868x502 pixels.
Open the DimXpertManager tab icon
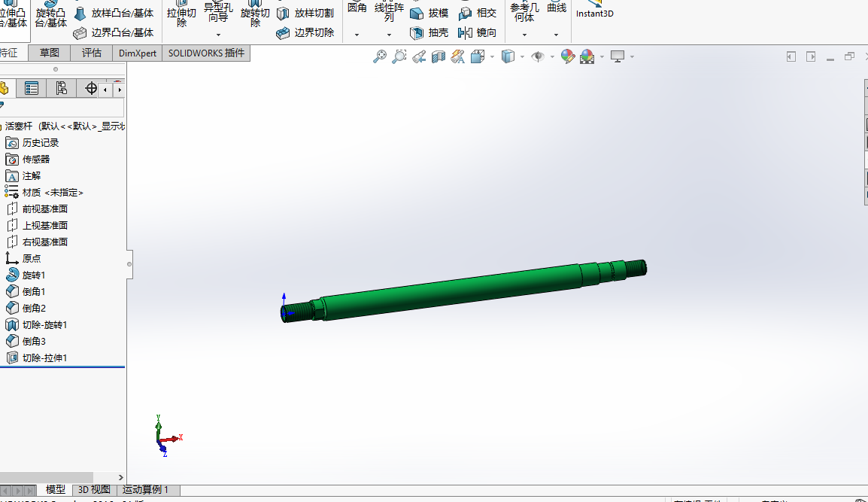[x=91, y=88]
